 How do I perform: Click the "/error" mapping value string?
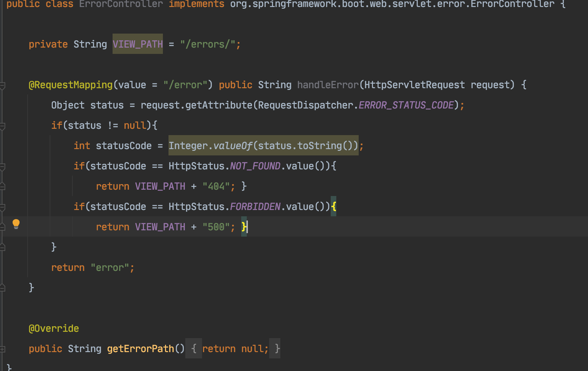(185, 85)
